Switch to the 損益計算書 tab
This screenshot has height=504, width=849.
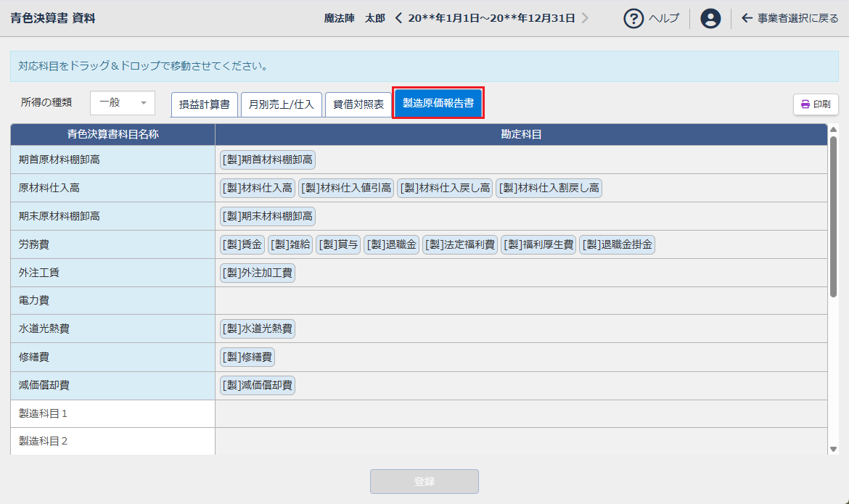coord(204,104)
